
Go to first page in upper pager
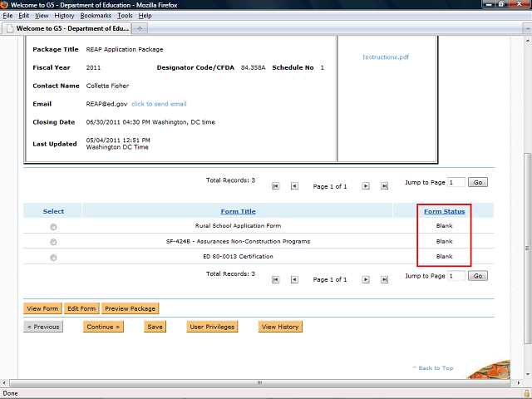point(275,186)
